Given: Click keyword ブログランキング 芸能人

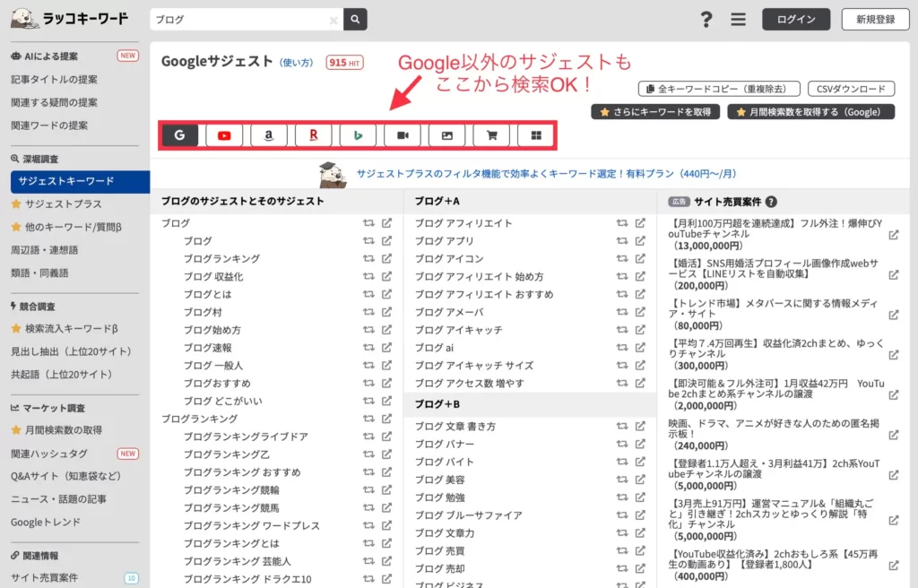Looking at the screenshot, I should point(237,561).
